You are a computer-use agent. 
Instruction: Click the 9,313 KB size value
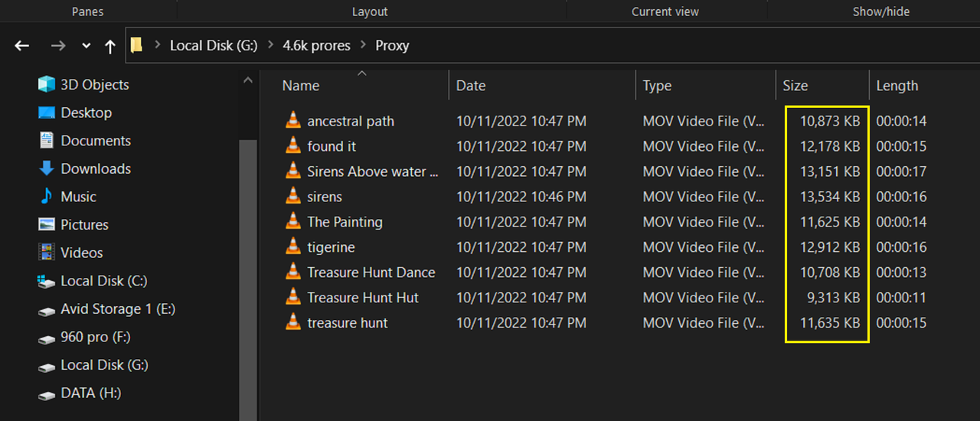pos(834,298)
